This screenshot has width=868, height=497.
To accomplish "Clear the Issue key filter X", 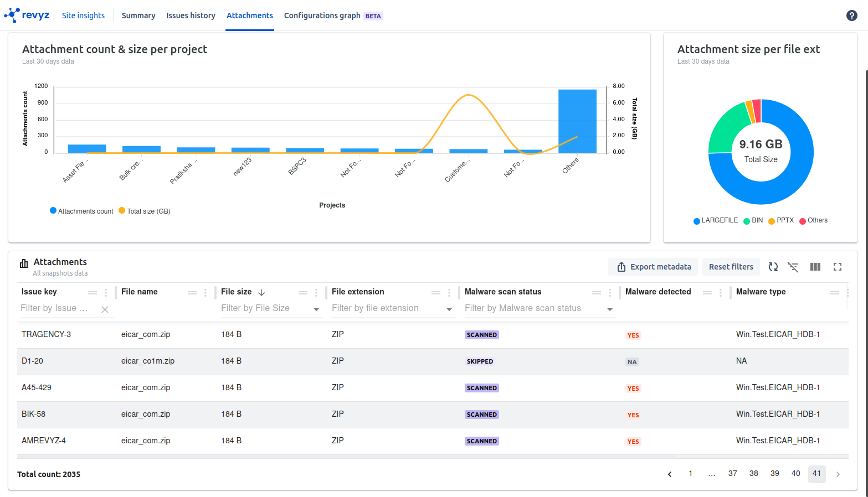I will click(x=105, y=309).
